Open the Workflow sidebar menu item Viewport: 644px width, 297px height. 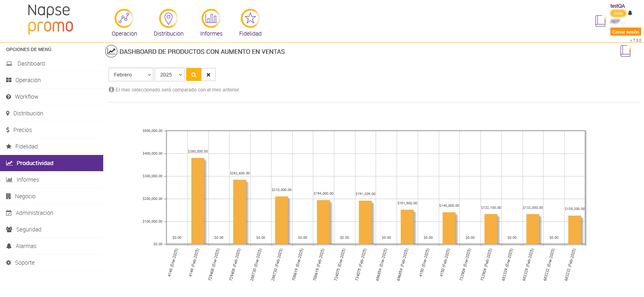pos(51,97)
